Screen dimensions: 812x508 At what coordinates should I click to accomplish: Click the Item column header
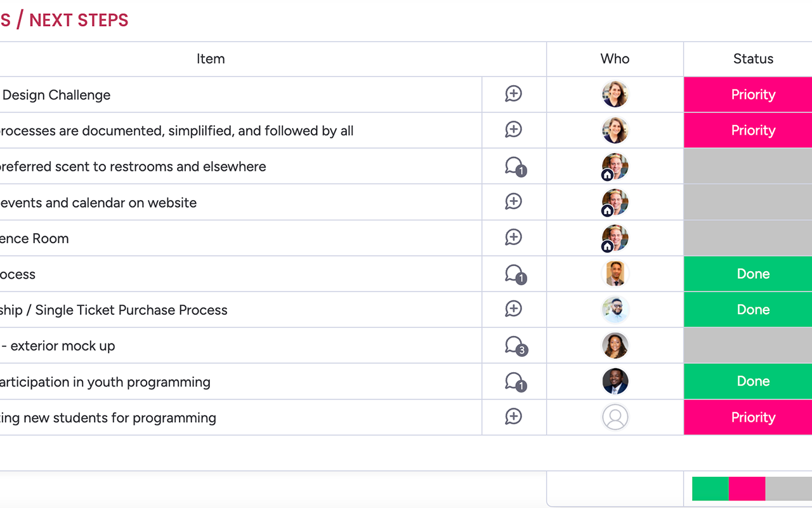(211, 59)
